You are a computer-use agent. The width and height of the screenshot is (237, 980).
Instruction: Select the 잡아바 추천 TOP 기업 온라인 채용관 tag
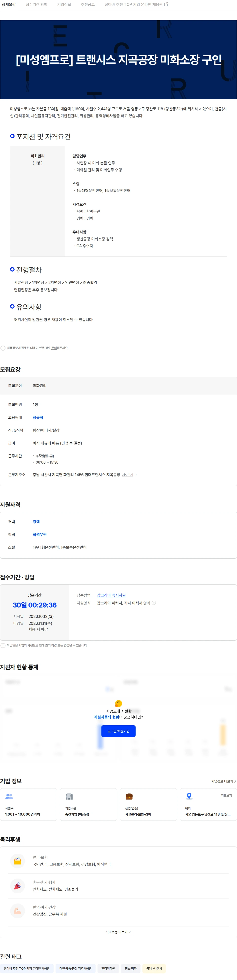(x=27, y=969)
